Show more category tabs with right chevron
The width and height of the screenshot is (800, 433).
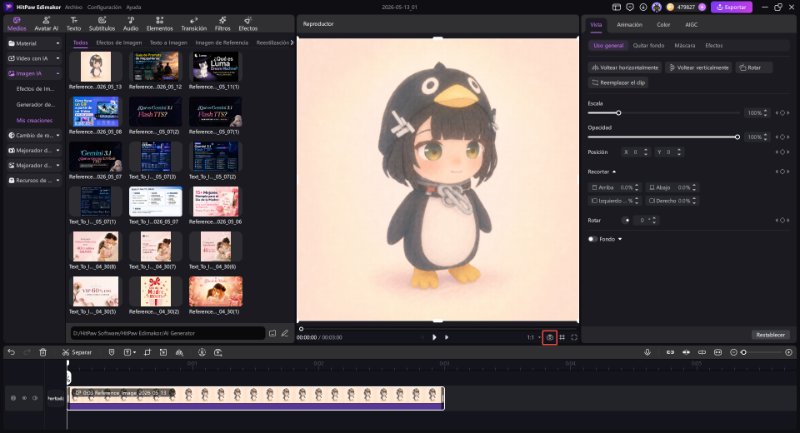point(292,43)
